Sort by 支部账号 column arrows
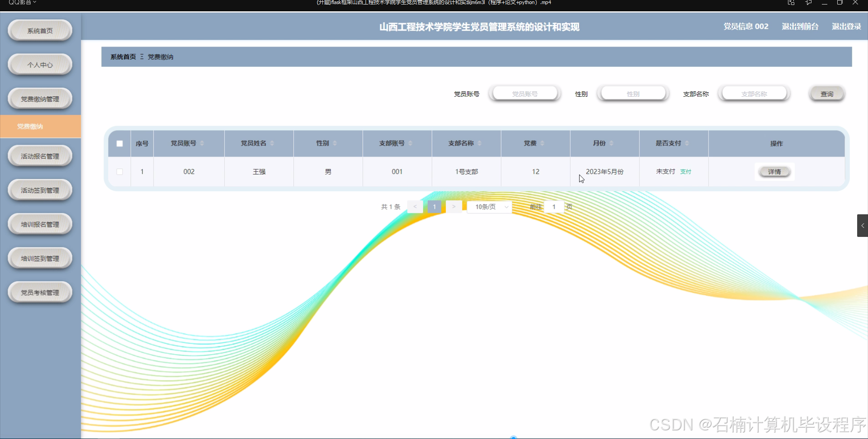Image resolution: width=868 pixels, height=439 pixels. point(410,143)
